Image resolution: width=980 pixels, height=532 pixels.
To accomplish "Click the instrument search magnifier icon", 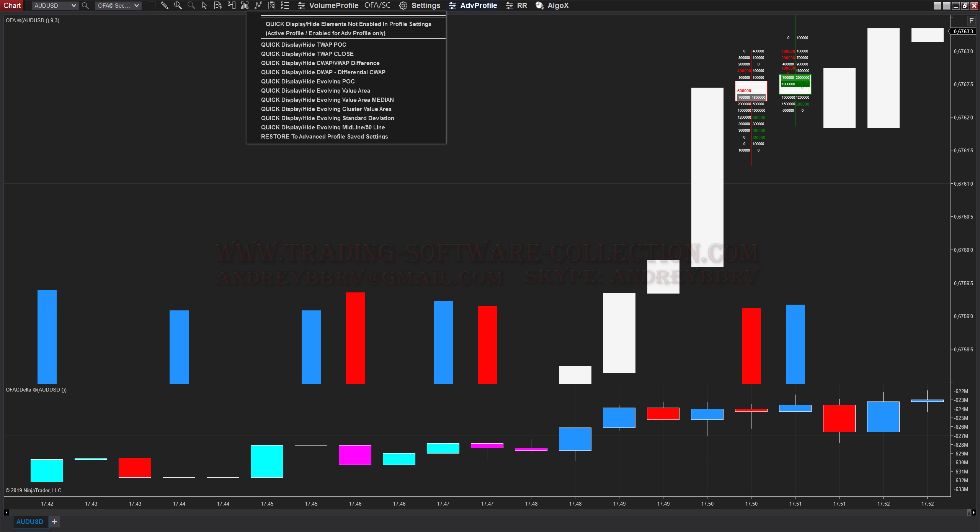I will (x=85, y=6).
